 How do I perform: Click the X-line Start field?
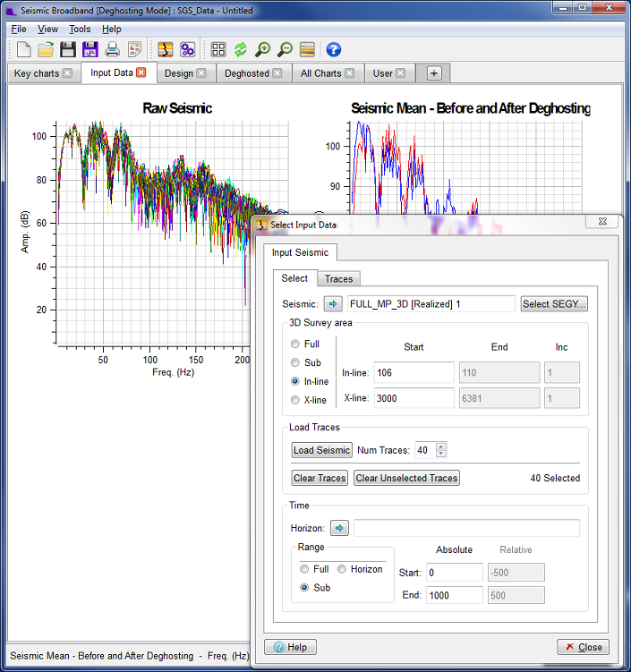tap(414, 398)
